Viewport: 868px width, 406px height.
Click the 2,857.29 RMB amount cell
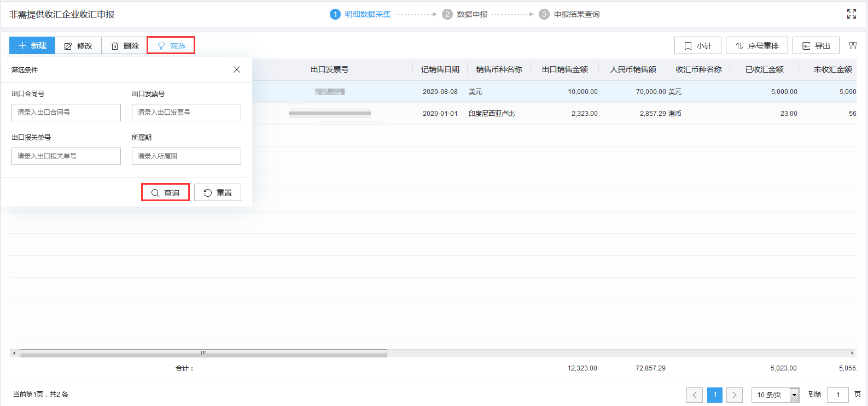(x=653, y=114)
